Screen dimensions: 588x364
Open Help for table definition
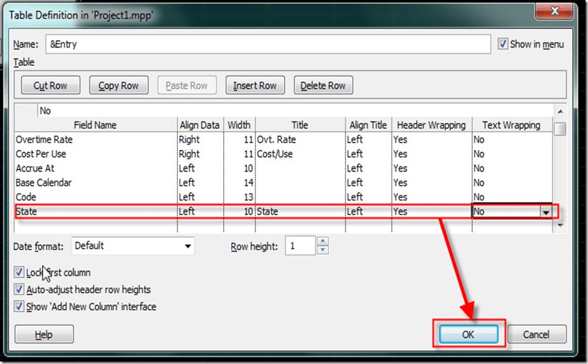click(x=44, y=334)
